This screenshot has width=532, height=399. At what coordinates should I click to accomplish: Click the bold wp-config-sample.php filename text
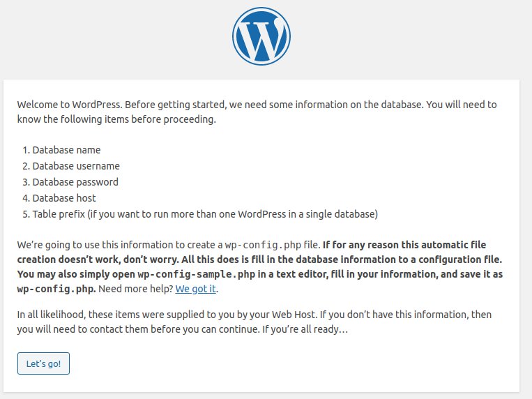pyautogui.click(x=196, y=274)
